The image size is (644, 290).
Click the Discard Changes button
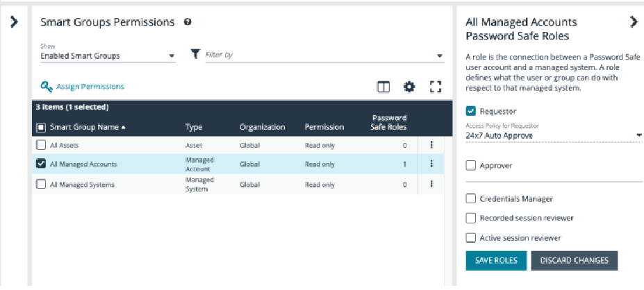574,260
